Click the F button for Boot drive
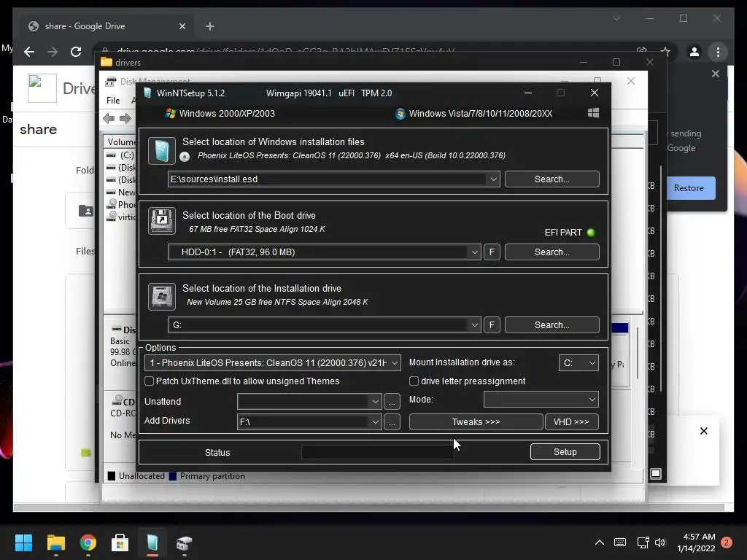Image resolution: width=747 pixels, height=560 pixels. click(492, 252)
